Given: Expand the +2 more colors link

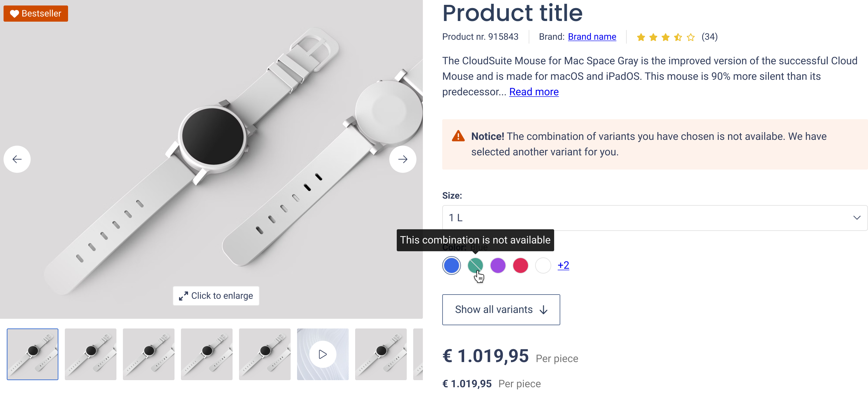Looking at the screenshot, I should click(x=563, y=265).
